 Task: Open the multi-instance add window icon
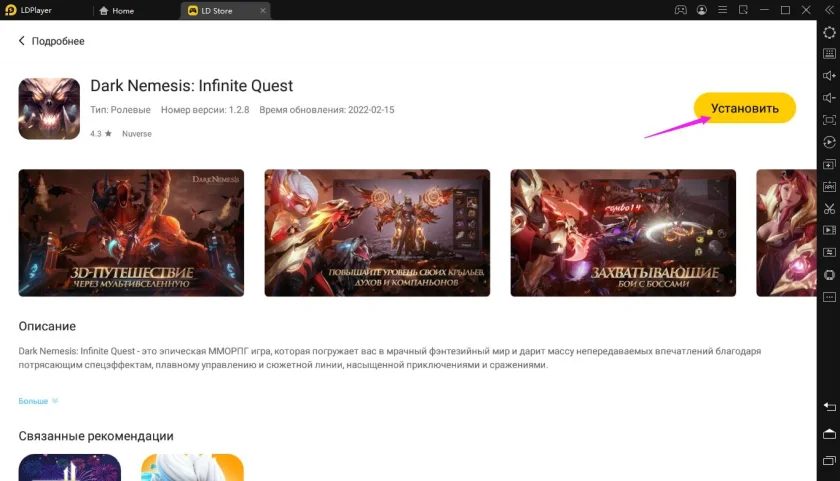pos(829,164)
